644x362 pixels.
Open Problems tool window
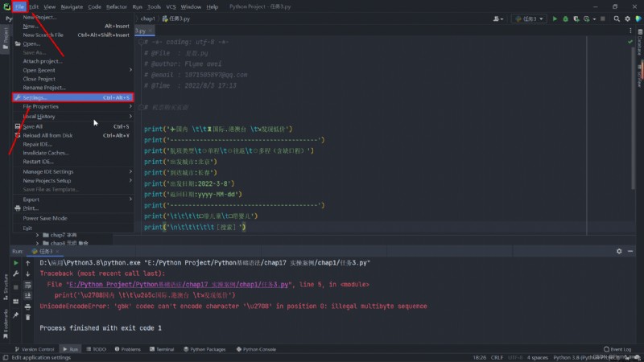pyautogui.click(x=127, y=349)
